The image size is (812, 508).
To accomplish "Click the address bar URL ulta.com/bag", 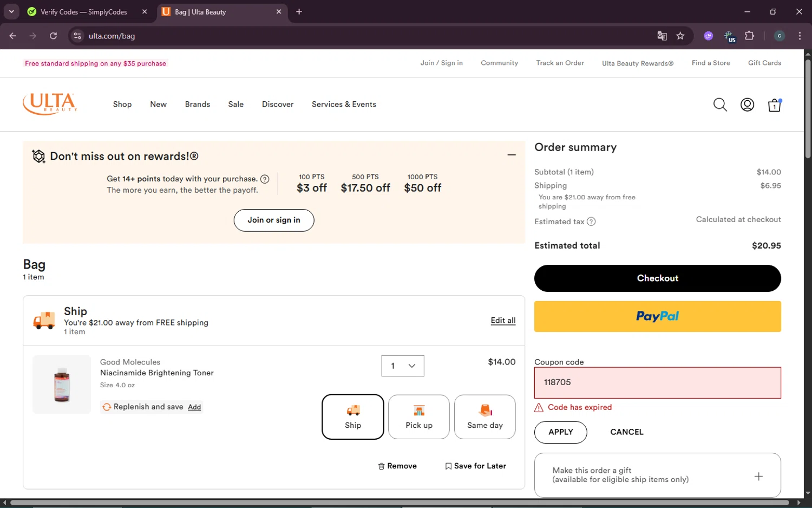I will tap(112, 36).
